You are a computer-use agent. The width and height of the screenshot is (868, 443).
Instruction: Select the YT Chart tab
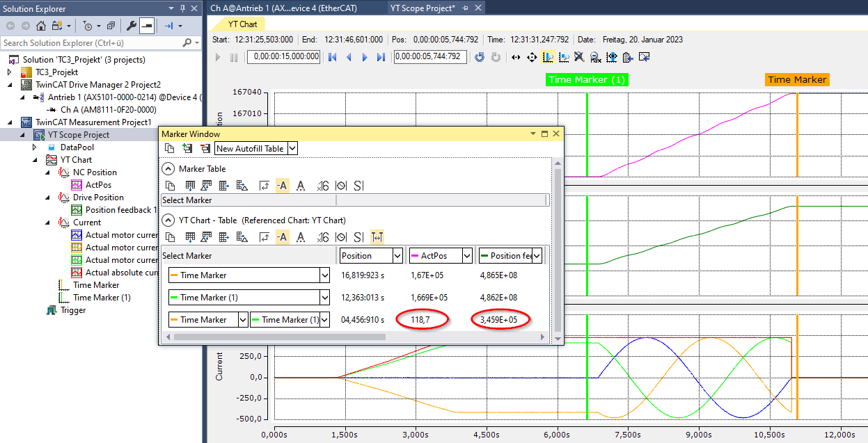click(x=243, y=24)
